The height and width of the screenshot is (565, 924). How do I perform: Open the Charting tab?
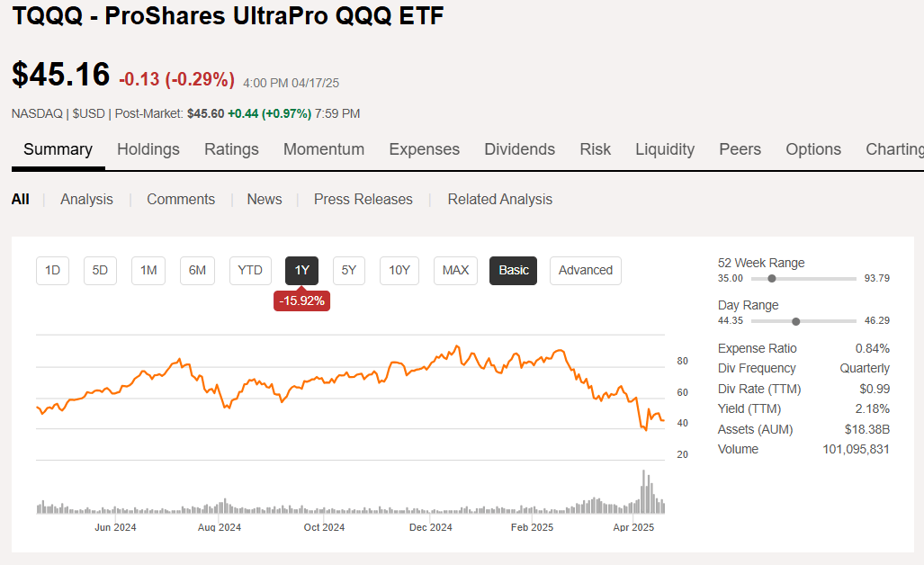point(893,149)
